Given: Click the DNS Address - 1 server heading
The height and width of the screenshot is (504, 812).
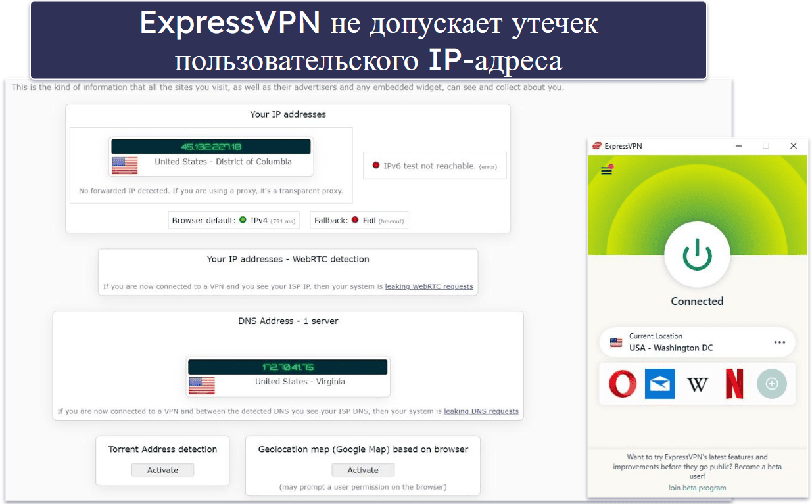Looking at the screenshot, I should [x=288, y=321].
